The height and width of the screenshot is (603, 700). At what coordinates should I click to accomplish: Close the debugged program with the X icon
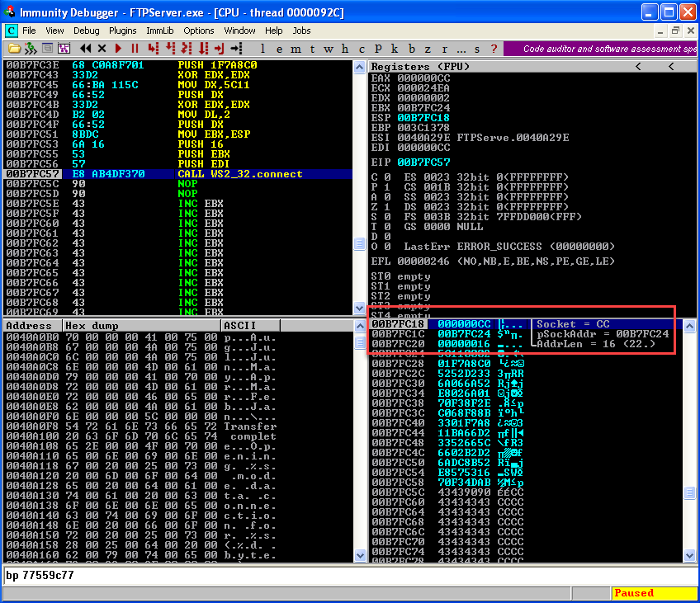pos(102,49)
